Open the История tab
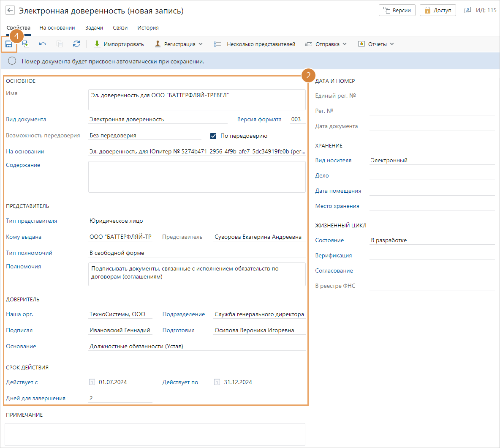This screenshot has height=448, width=500. (x=148, y=28)
